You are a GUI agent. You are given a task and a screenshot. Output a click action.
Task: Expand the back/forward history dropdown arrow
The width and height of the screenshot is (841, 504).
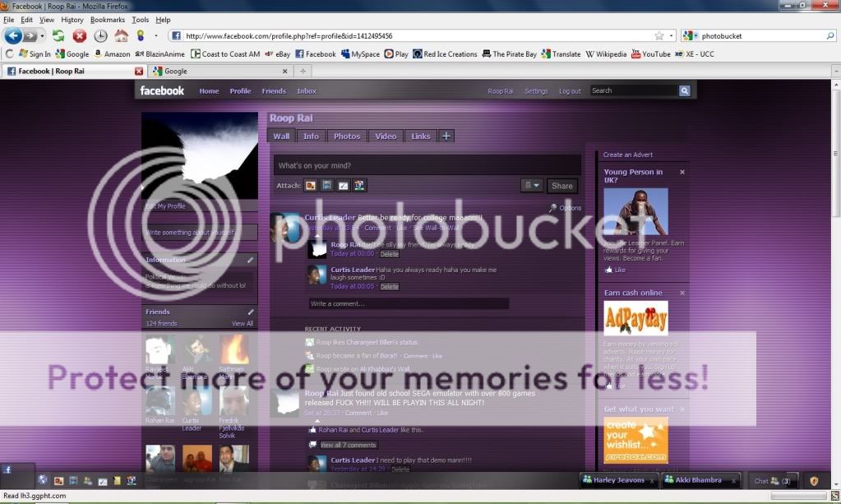(42, 36)
